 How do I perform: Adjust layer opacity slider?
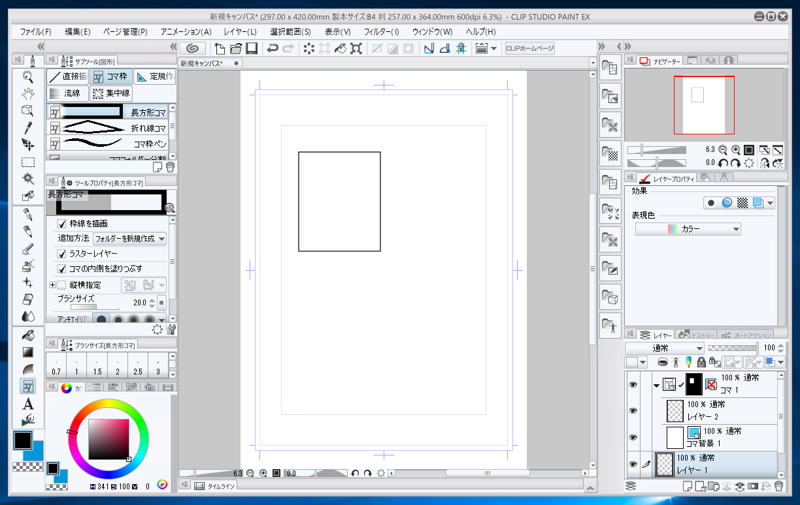732,348
